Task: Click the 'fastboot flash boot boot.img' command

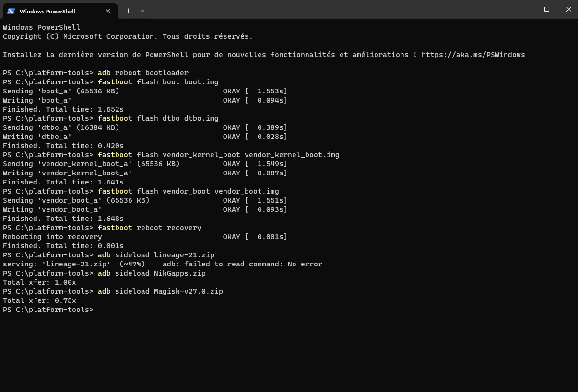Action: (158, 82)
